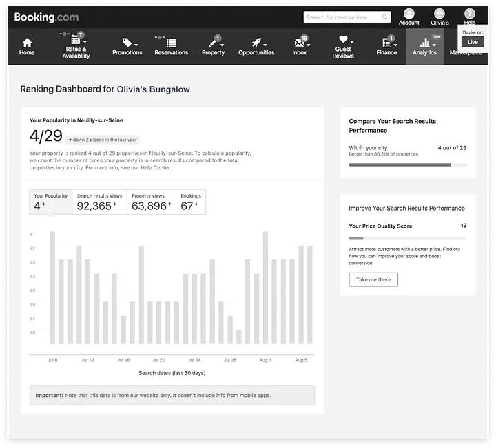Open the Reservations list icon

tap(171, 43)
